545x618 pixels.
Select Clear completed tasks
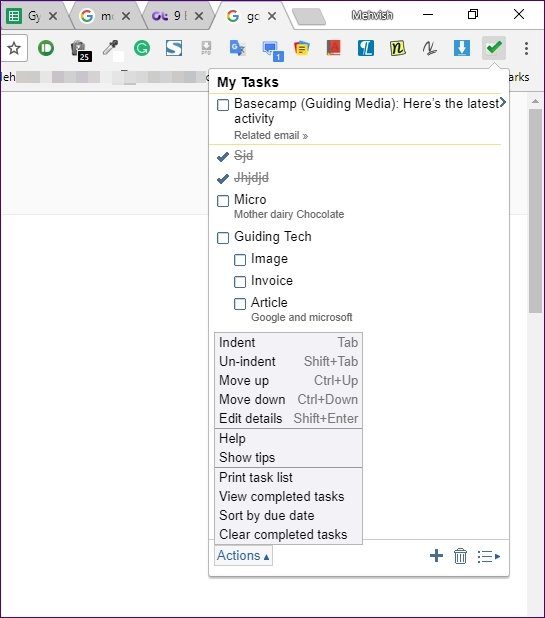[288, 534]
